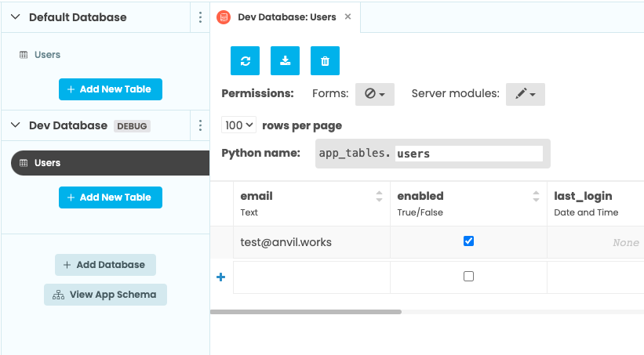Click the blue plus add row icon
Image resolution: width=644 pixels, height=355 pixels.
[220, 277]
